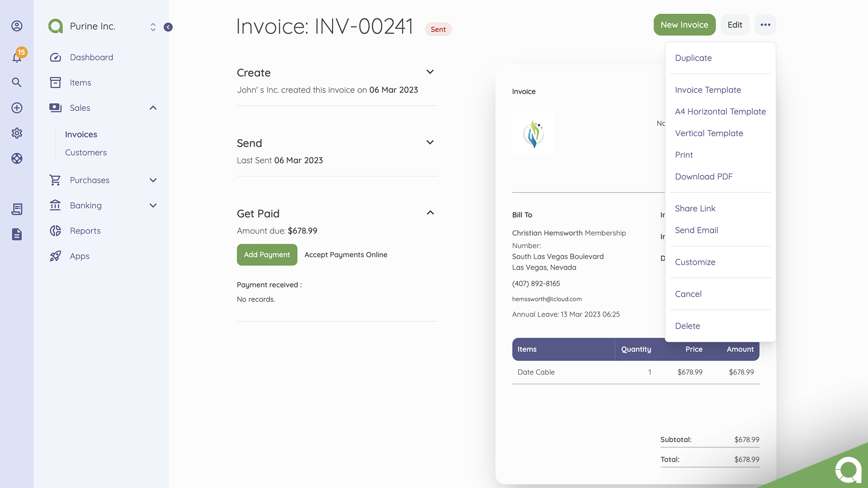The image size is (868, 488).
Task: Open the company switcher for Purine Inc.
Action: (x=153, y=27)
